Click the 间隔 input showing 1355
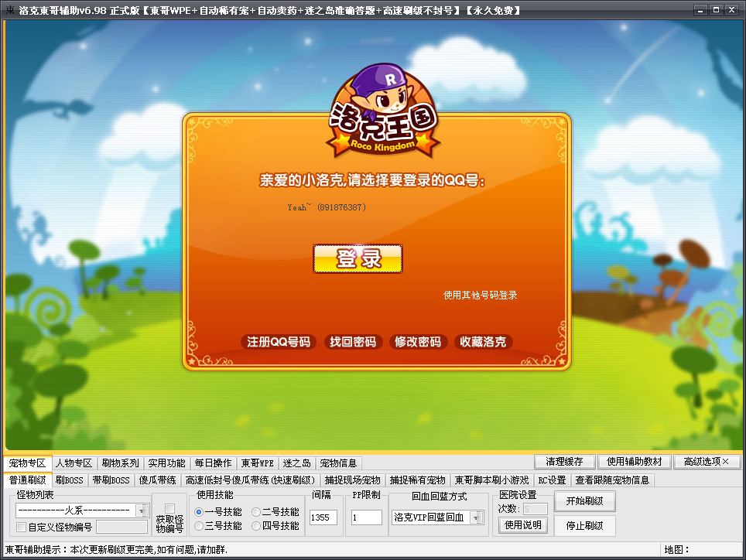This screenshot has width=746, height=560. [x=323, y=517]
